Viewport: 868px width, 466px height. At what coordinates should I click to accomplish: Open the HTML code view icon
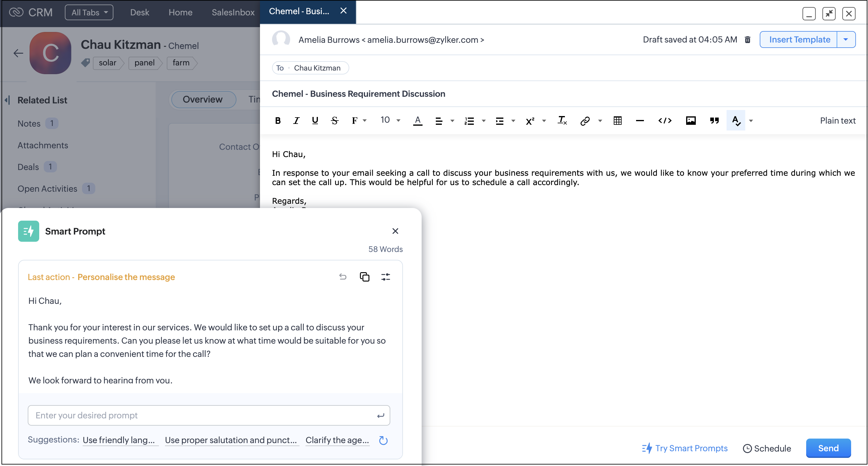point(664,121)
